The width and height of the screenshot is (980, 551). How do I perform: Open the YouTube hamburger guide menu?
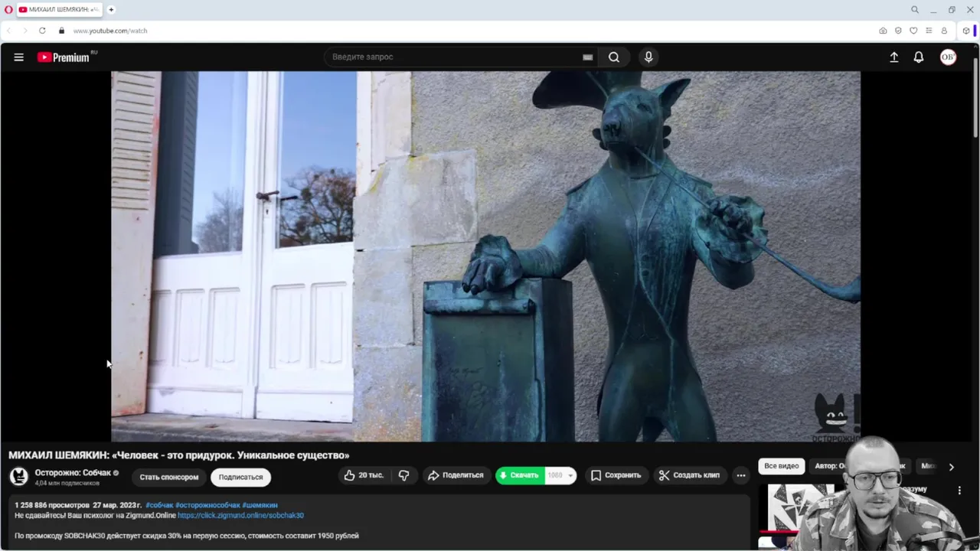[x=18, y=57]
